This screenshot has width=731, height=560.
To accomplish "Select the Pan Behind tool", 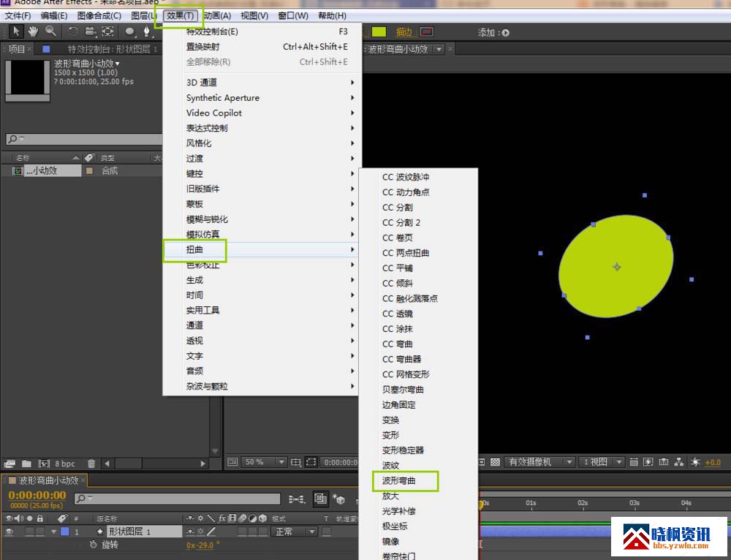I will coord(108,31).
